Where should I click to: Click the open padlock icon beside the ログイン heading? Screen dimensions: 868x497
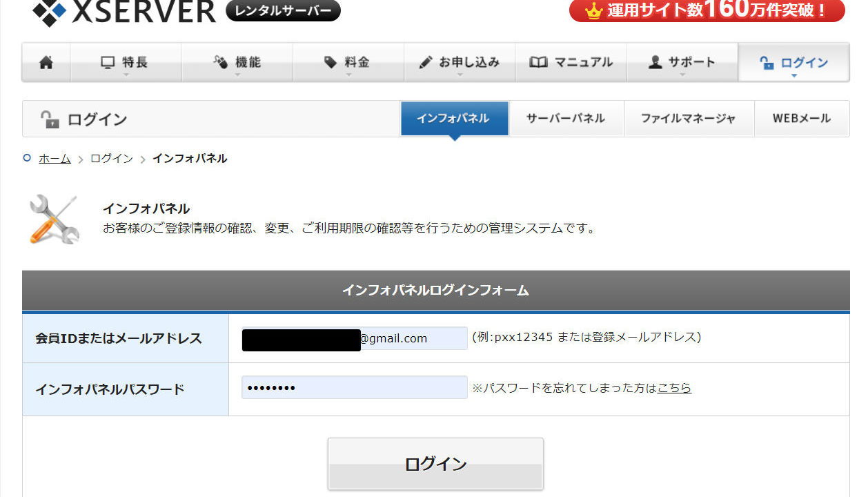50,119
